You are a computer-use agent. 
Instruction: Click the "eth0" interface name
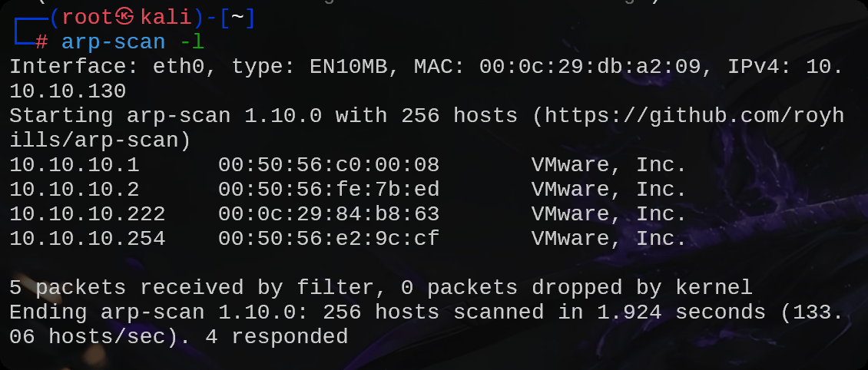click(x=178, y=68)
